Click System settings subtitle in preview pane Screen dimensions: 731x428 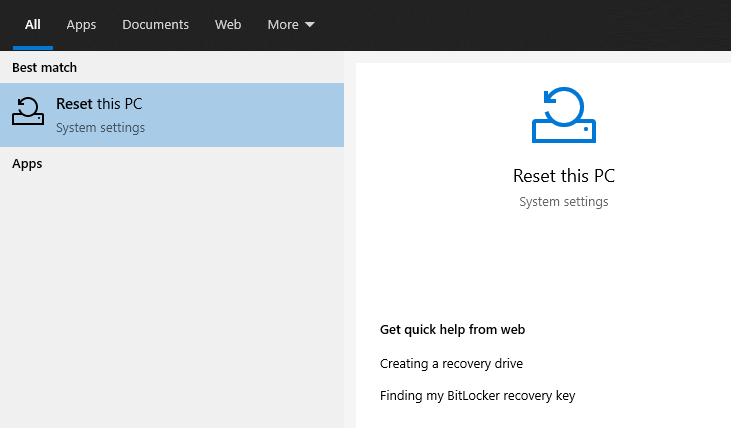pos(564,202)
